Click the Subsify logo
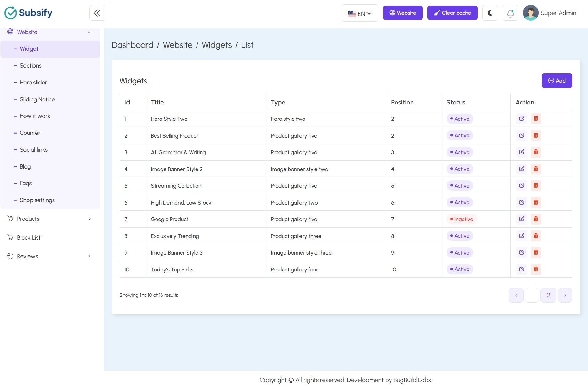 tap(28, 13)
